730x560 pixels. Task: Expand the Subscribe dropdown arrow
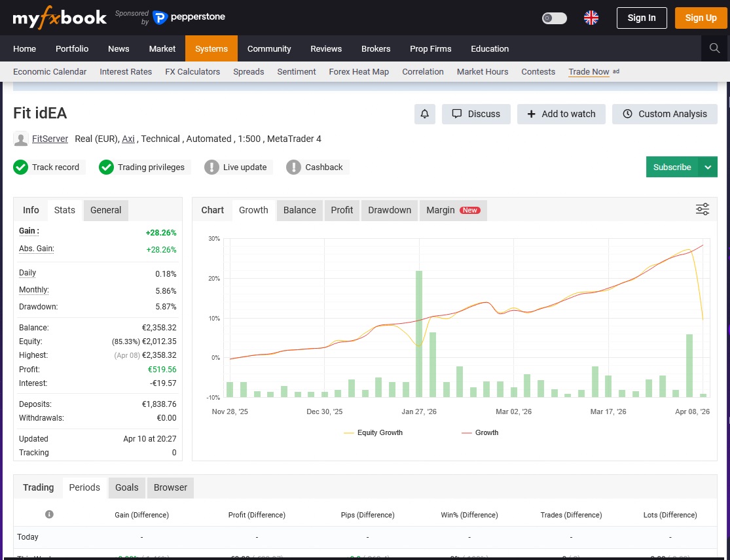click(708, 167)
